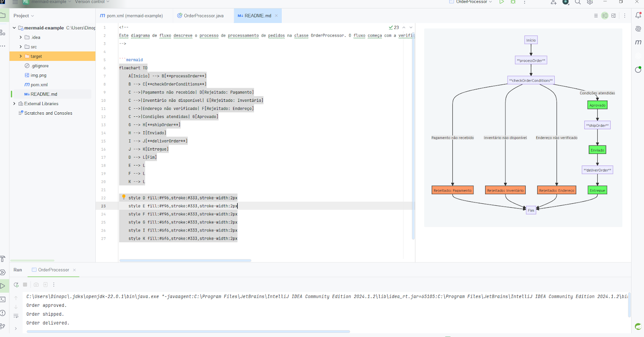The image size is (644, 337).
Task: Open the AI assistant spiral icon
Action: 638,29
